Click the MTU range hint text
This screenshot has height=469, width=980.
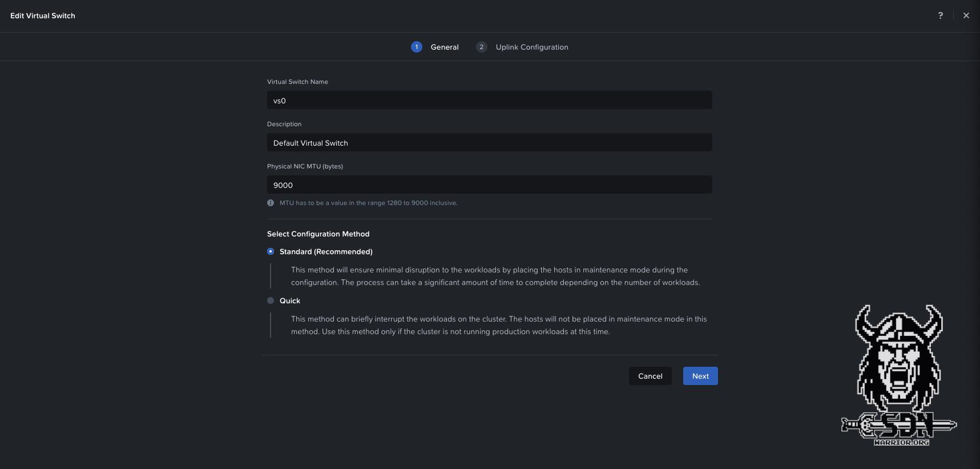(368, 203)
